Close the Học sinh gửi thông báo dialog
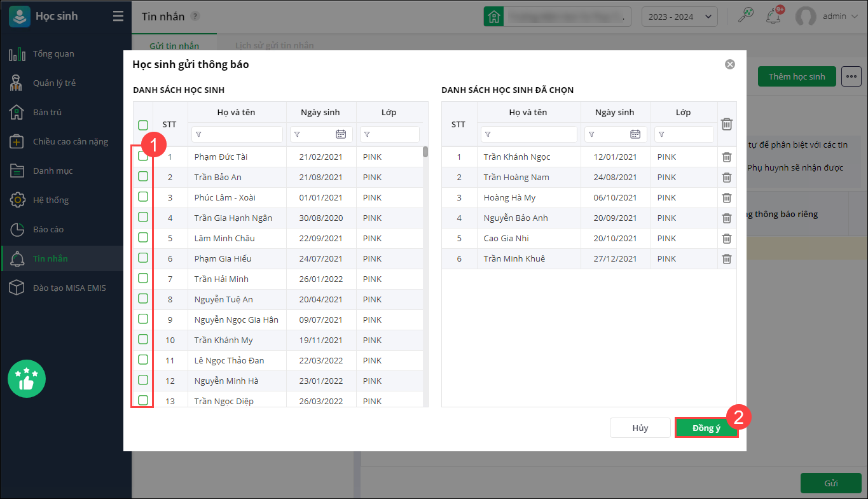The height and width of the screenshot is (499, 868). pyautogui.click(x=730, y=64)
